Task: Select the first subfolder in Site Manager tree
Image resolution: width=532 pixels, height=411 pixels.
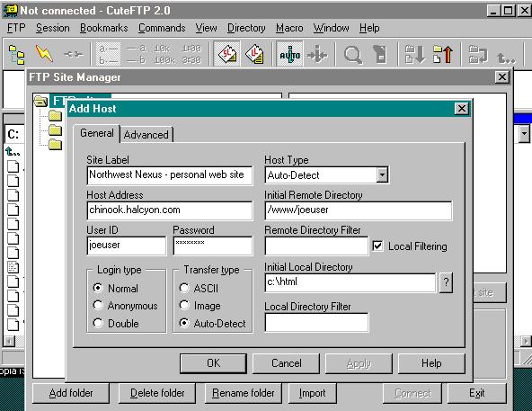Action: point(56,116)
